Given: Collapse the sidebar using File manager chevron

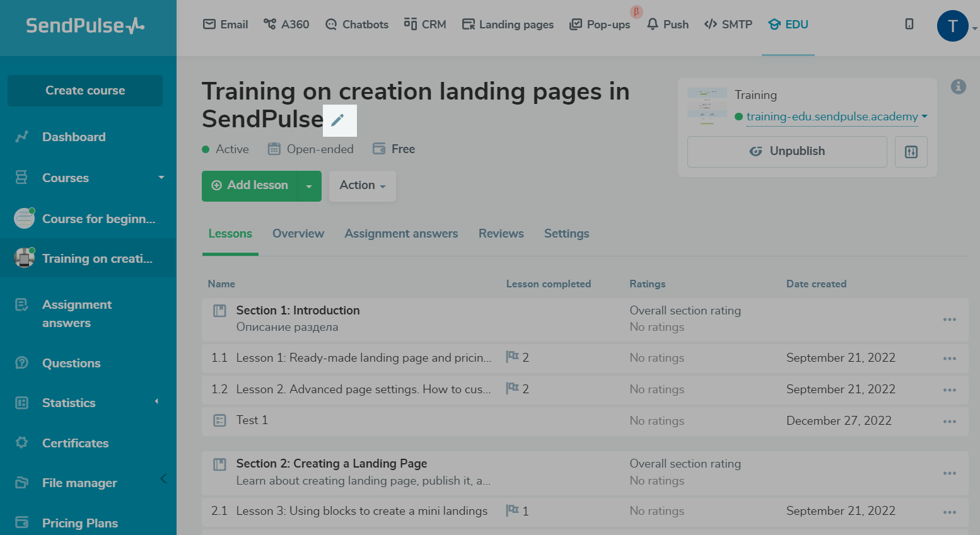Looking at the screenshot, I should (x=163, y=479).
